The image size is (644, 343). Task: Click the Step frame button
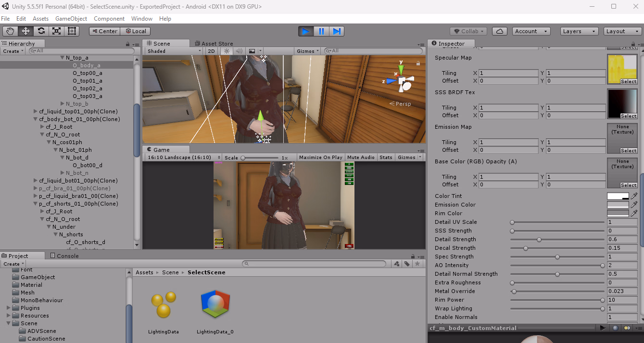pos(337,31)
